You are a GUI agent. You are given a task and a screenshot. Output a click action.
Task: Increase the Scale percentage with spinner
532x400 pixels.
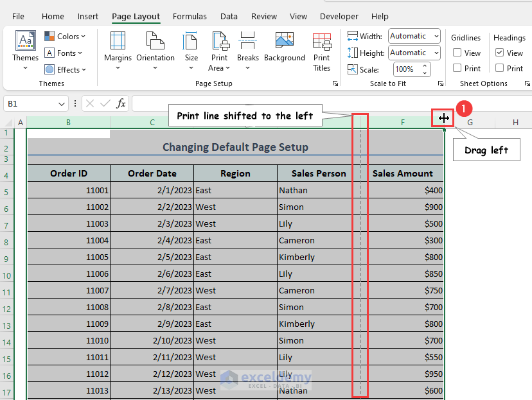424,66
